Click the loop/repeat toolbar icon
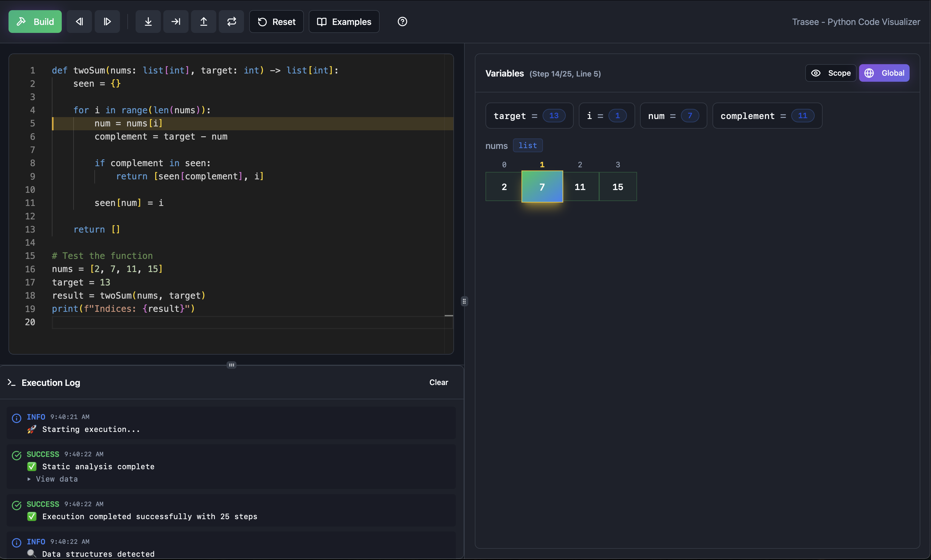931x560 pixels. pos(232,21)
